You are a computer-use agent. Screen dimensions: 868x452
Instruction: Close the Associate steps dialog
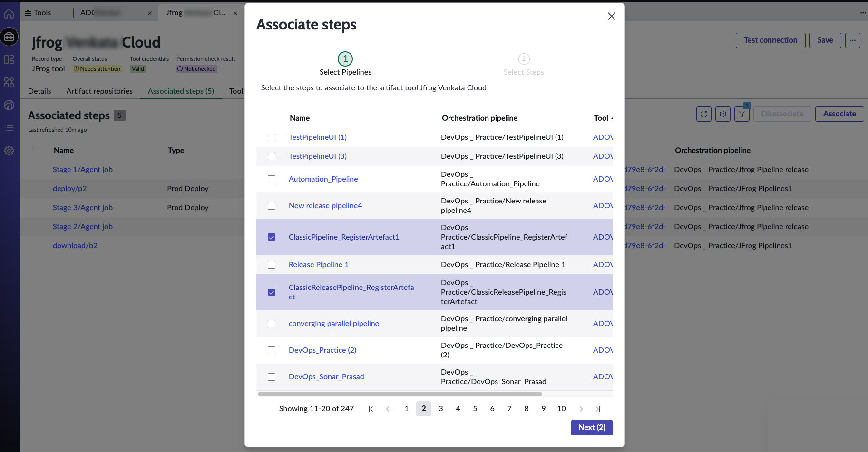click(612, 16)
